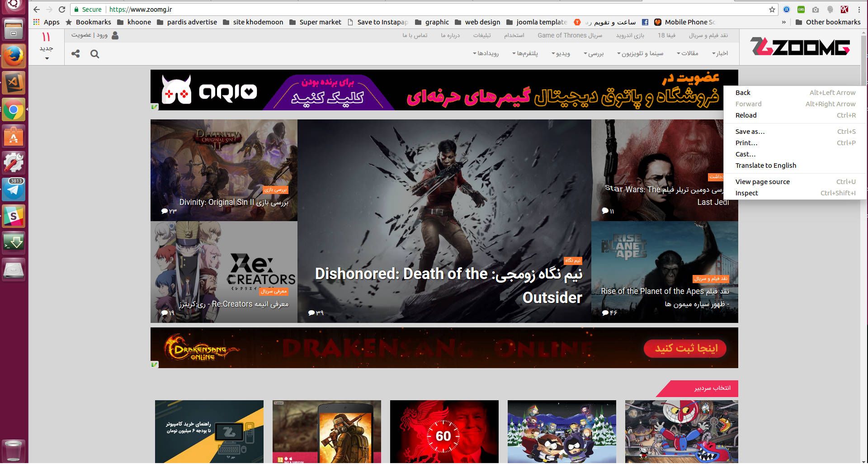This screenshot has height=464, width=868.
Task: Choose Cast… in the context menu
Action: pos(795,154)
